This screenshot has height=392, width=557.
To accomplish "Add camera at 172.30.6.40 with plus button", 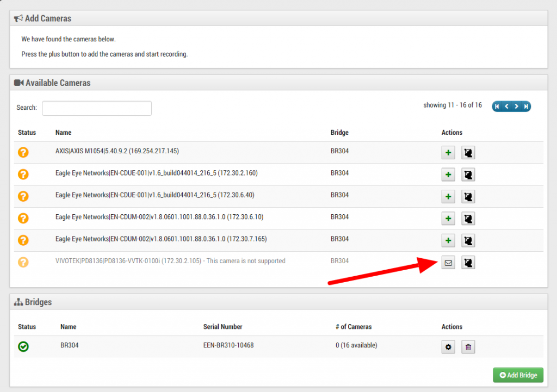I will (448, 197).
